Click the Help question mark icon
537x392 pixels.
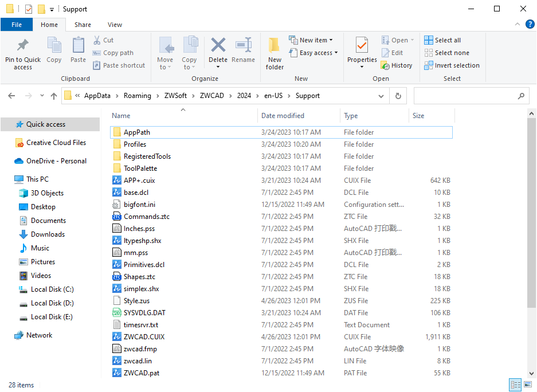coord(530,24)
